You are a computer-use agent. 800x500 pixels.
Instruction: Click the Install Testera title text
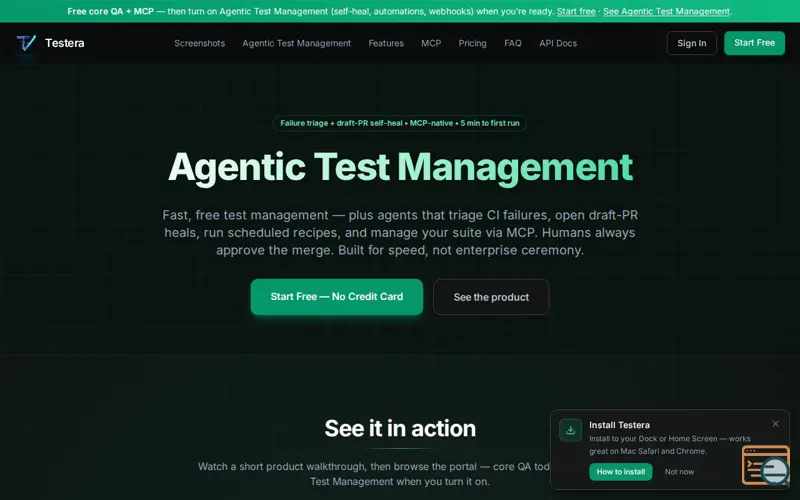click(619, 425)
